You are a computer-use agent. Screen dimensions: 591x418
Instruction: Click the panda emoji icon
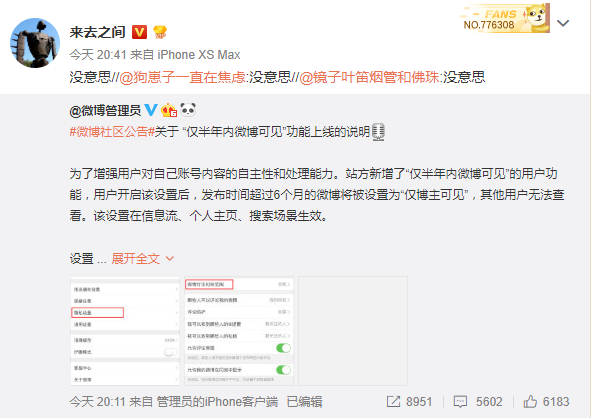pyautogui.click(x=188, y=110)
